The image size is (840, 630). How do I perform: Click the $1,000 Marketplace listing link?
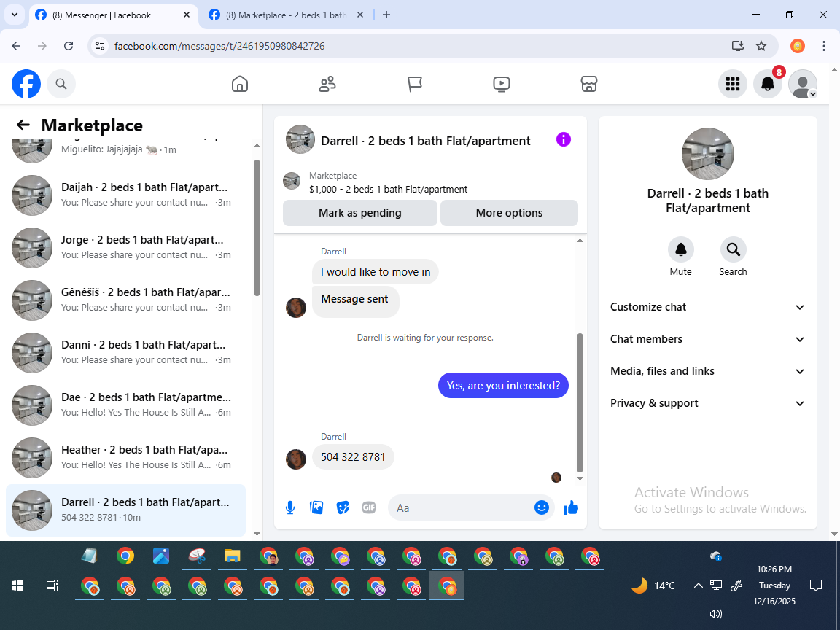point(388,189)
